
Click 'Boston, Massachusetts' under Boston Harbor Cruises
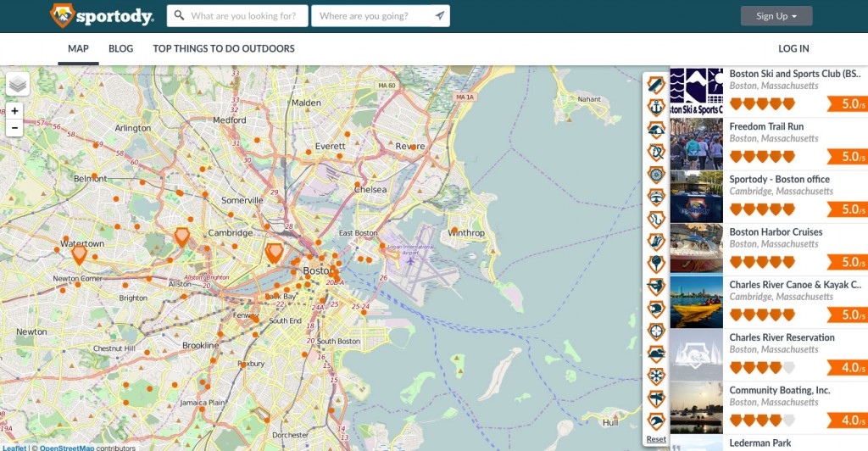tap(773, 244)
